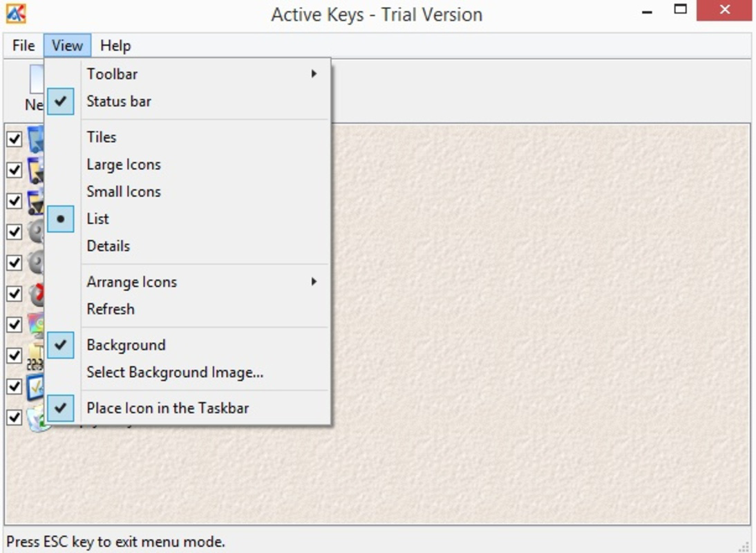Uncheck the box beside the 22:3 note icon
756x553 pixels.
click(x=14, y=355)
